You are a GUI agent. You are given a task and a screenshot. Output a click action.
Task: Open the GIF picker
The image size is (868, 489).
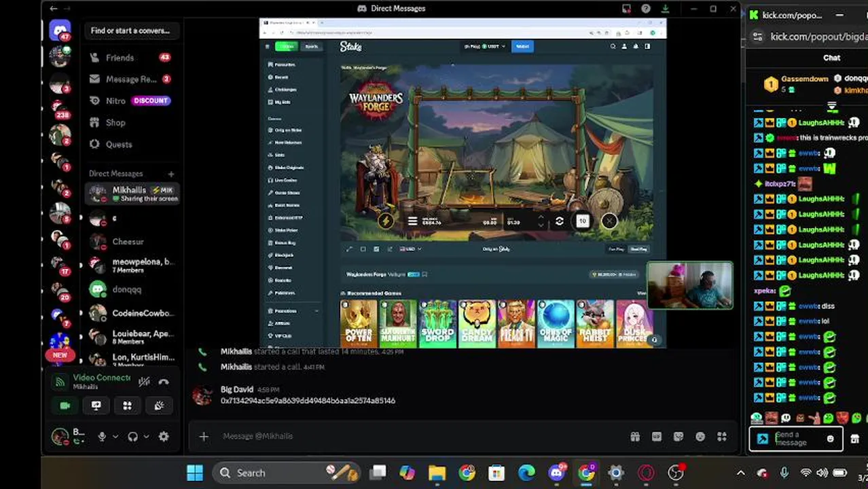657,437
